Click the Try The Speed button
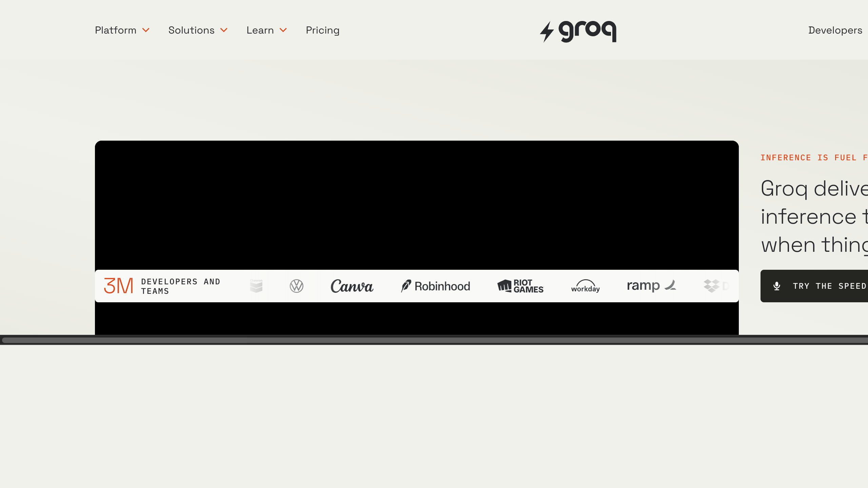Screen dimensions: 868x488 (814, 286)
